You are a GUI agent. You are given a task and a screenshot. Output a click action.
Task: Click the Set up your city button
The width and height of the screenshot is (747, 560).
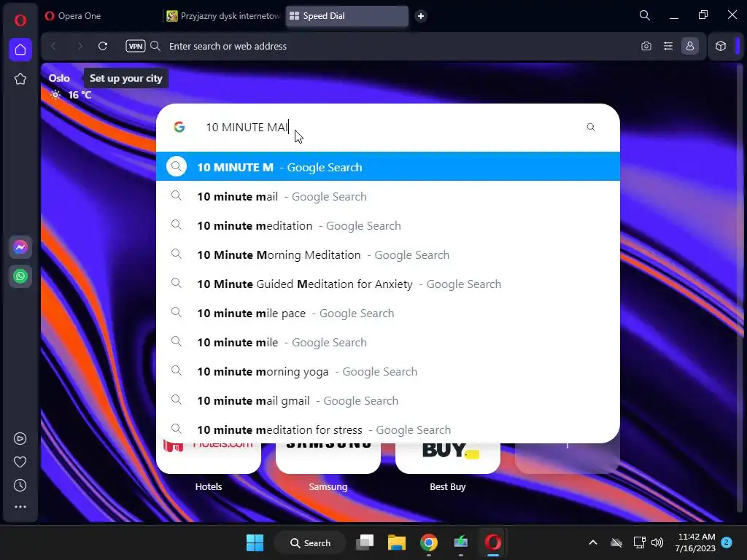click(x=125, y=78)
